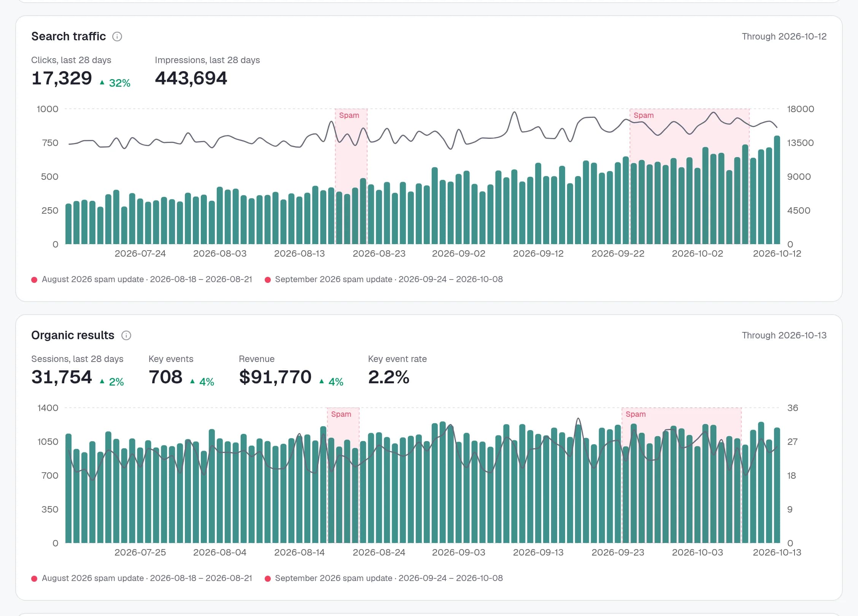The image size is (858, 616).
Task: Click the 443,694 impressions value
Action: coord(191,78)
